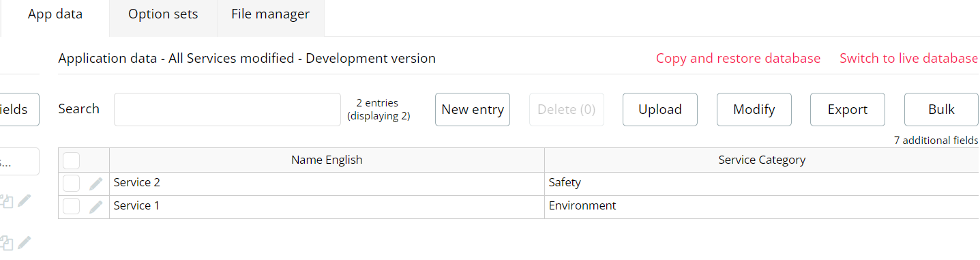The height and width of the screenshot is (260, 980).
Task: Edit the upper database view in the left sidebar
Action: 25,201
